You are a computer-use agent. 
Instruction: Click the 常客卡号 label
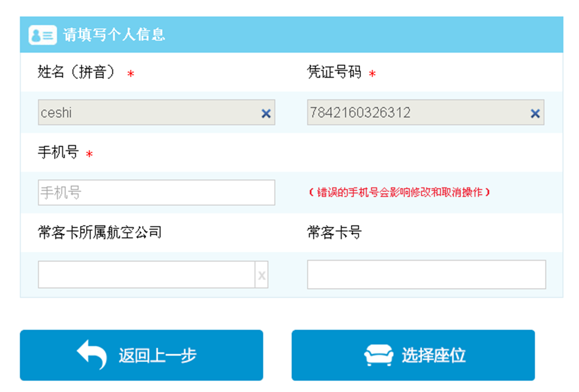334,232
